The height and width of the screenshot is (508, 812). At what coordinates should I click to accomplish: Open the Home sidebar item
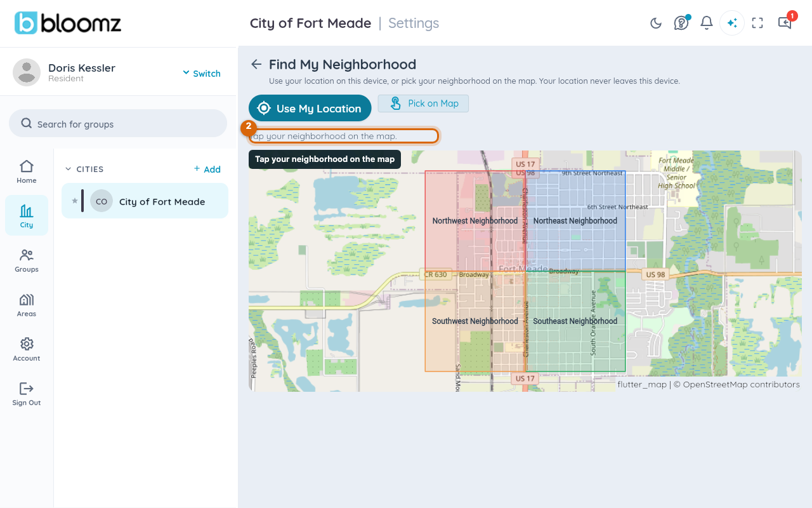click(27, 171)
